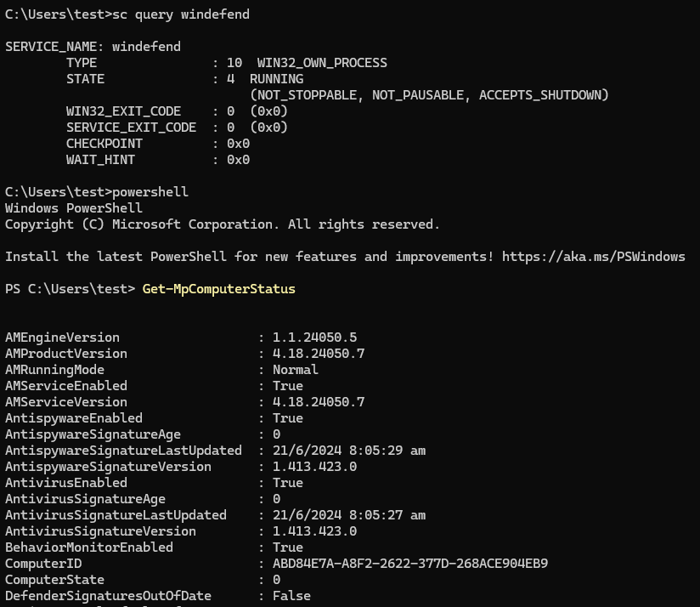This screenshot has width=700, height=607.
Task: Click the WAIT_HINT label
Action: pos(100,160)
